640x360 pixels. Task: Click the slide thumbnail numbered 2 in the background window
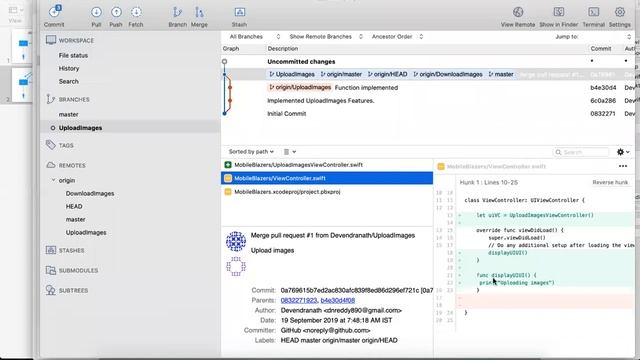[21, 85]
